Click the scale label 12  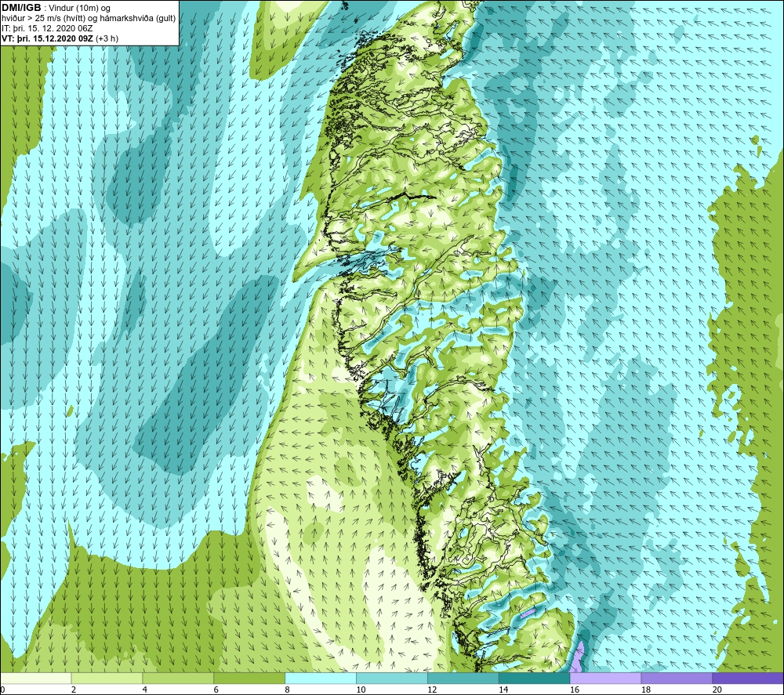(x=432, y=690)
